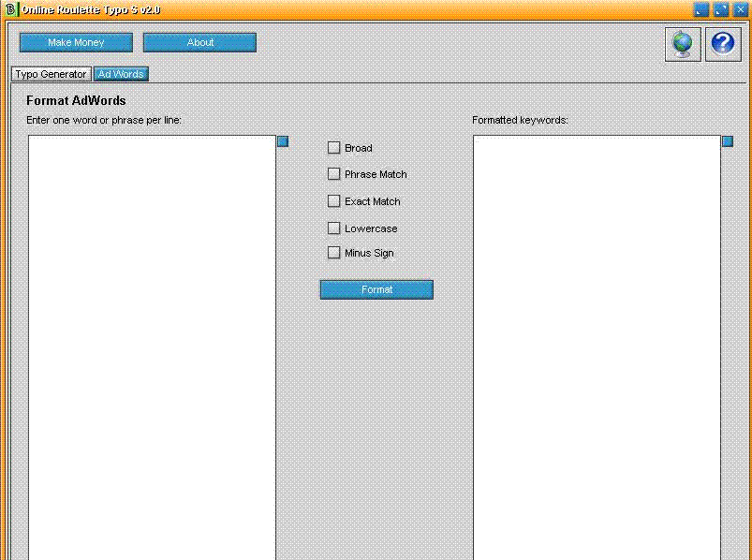Focus the word or phrase input box
Image resolution: width=752 pixels, height=560 pixels.
(x=152, y=347)
